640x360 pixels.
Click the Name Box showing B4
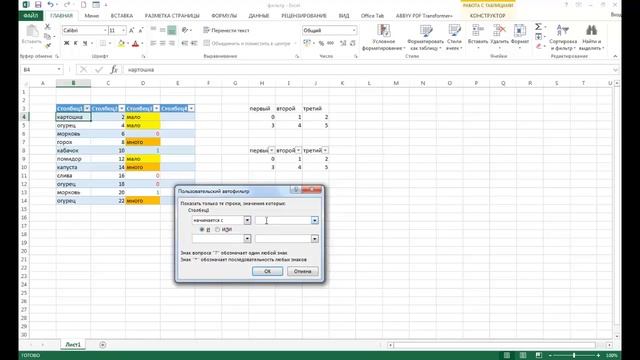pos(42,70)
